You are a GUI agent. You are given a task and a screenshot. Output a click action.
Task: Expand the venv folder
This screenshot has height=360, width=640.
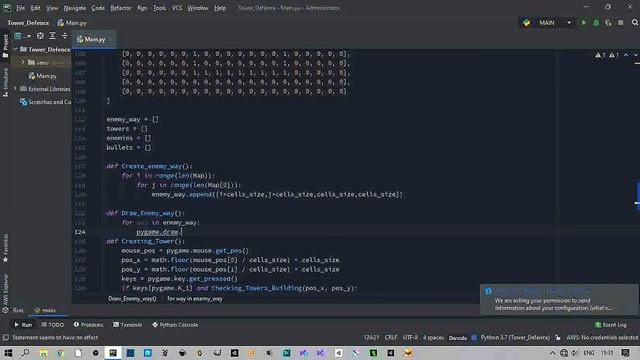23,62
